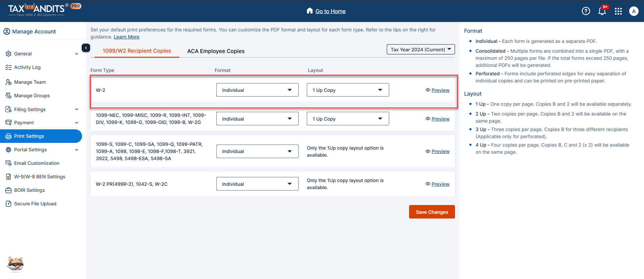Screen dimensions: 644x279
Task: Click the General gear icon
Action: pyautogui.click(x=8, y=54)
